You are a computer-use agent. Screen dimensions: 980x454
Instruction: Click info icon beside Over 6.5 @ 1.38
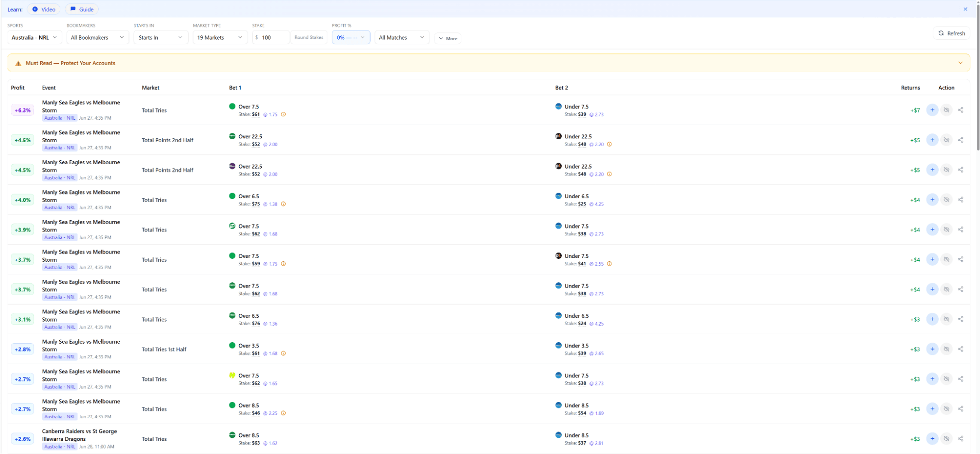tap(283, 204)
